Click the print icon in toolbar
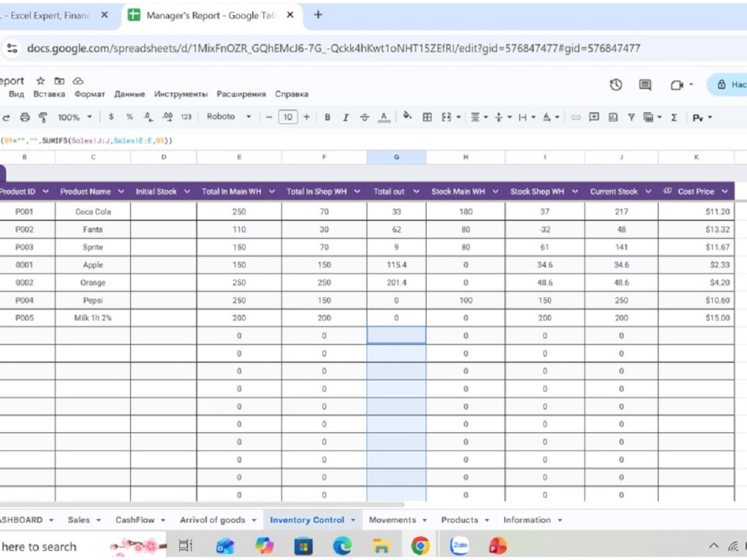This screenshot has width=747, height=560. point(25,116)
